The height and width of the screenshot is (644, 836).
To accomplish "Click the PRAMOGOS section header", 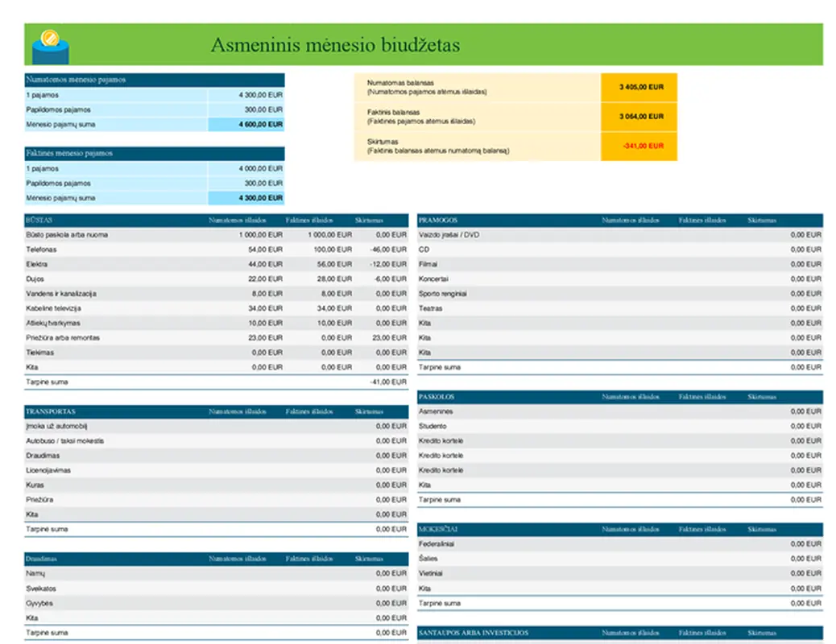I will (x=439, y=220).
